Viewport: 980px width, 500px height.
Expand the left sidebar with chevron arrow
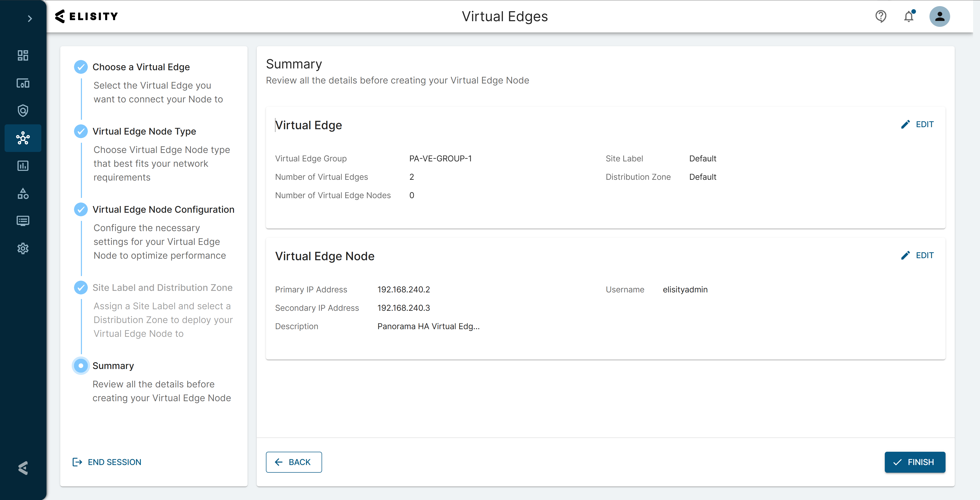tap(30, 19)
